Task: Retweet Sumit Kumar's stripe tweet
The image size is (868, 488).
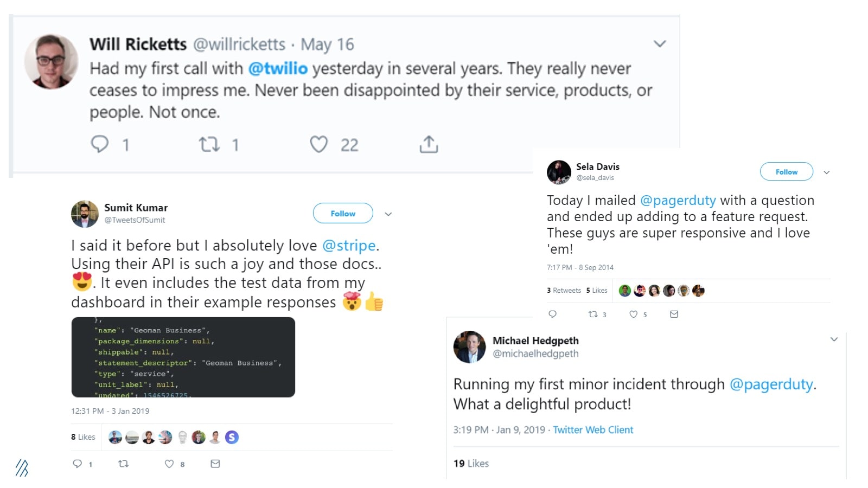Action: coord(123,464)
